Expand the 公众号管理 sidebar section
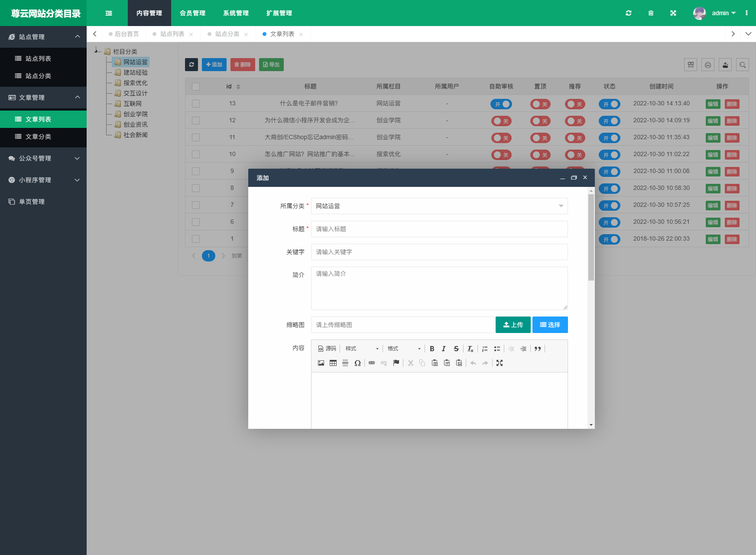 tap(43, 158)
